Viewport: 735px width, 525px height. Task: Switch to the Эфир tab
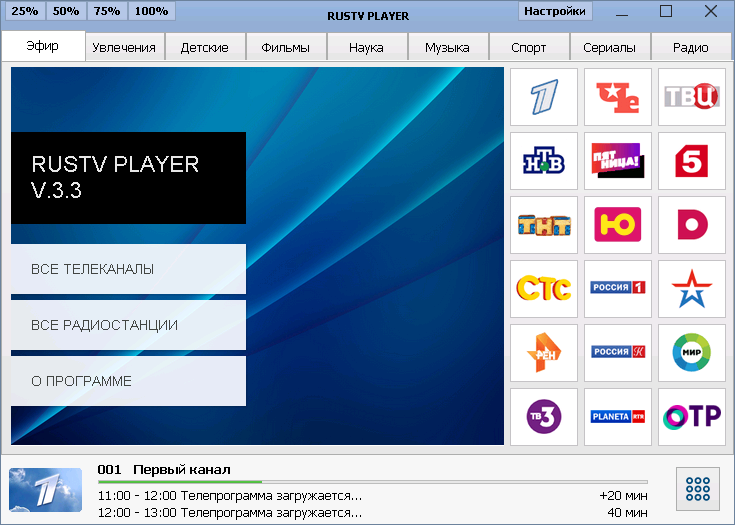pos(43,46)
